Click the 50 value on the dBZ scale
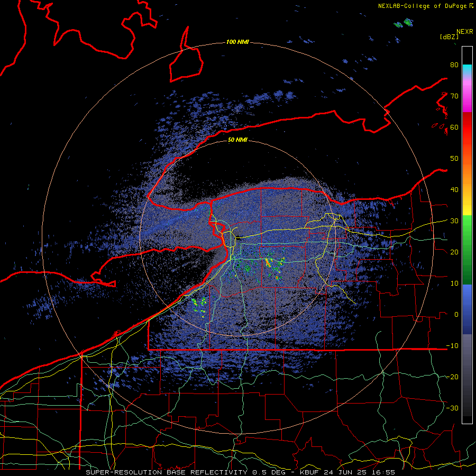The height and width of the screenshot is (476, 476). pyautogui.click(x=454, y=159)
